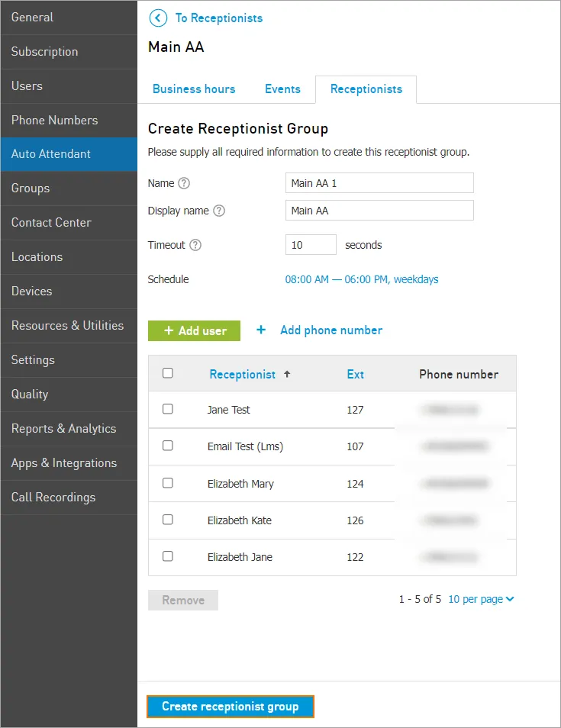Click the To Receptionists back link
Viewport: 561px width, 728px height.
click(x=219, y=18)
